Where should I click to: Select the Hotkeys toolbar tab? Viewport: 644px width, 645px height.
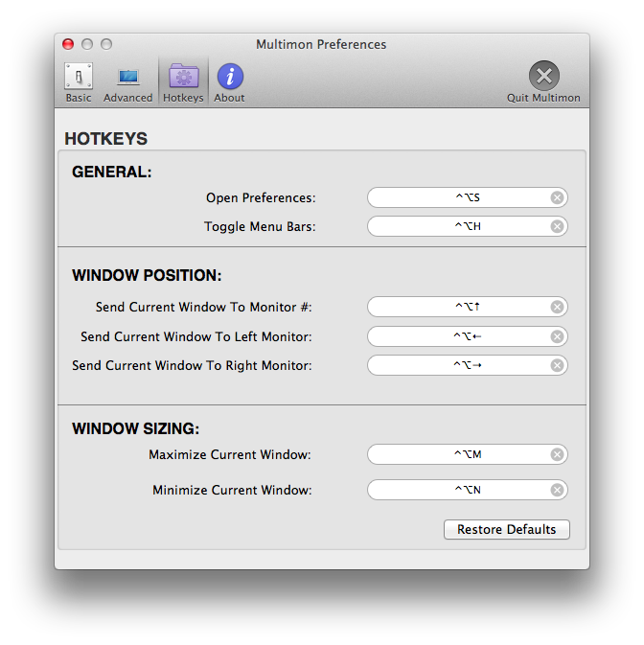[183, 82]
